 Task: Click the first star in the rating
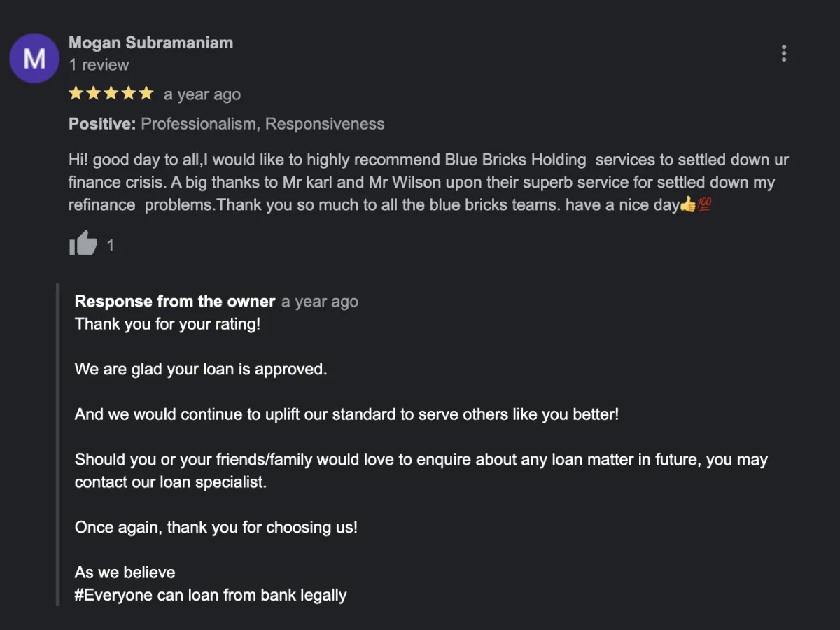pyautogui.click(x=76, y=94)
